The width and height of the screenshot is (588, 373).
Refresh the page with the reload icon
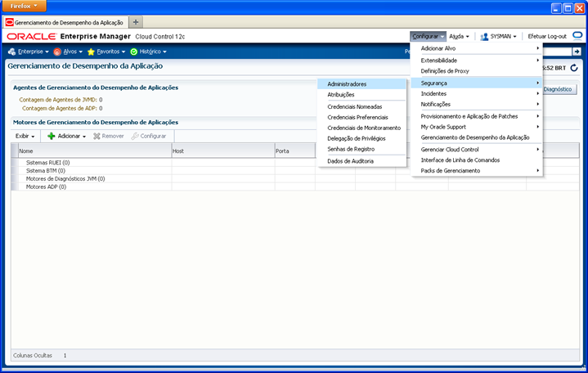pyautogui.click(x=574, y=68)
